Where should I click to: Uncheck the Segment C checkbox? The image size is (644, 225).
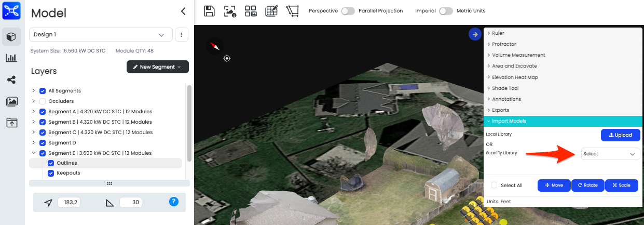[43, 133]
